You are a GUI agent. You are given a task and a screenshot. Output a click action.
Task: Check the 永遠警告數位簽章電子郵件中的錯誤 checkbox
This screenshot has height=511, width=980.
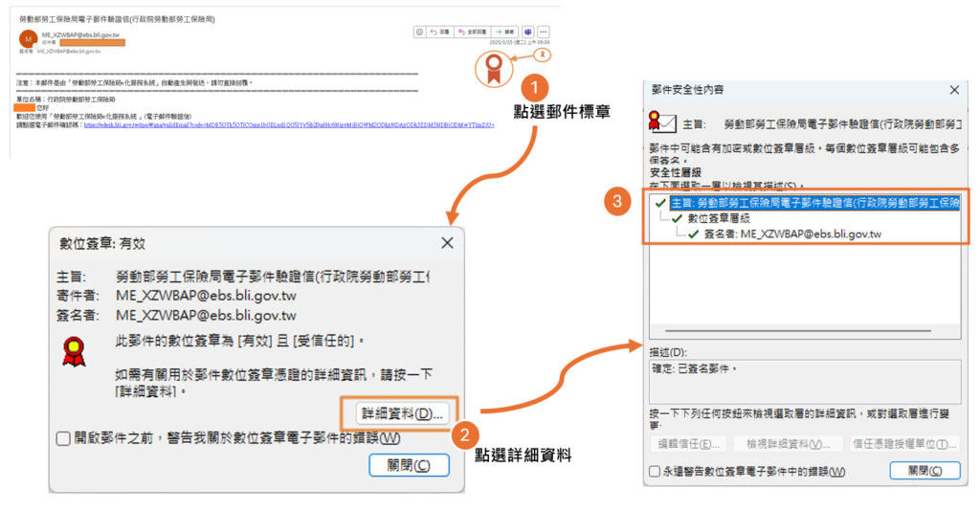coord(654,472)
